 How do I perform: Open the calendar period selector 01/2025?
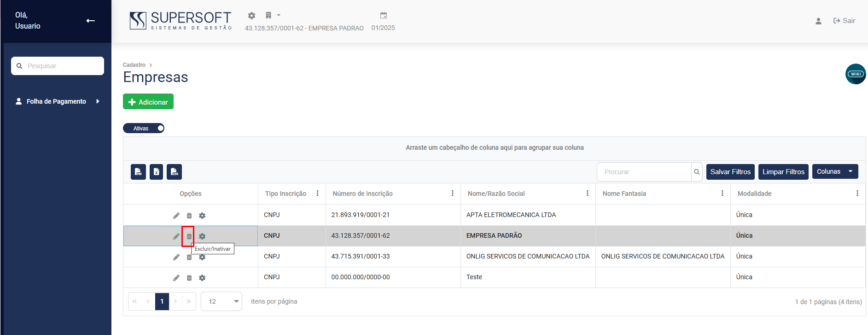click(383, 16)
